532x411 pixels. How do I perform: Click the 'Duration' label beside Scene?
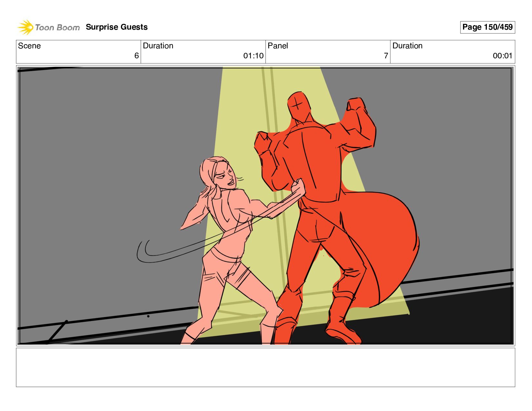coord(158,46)
